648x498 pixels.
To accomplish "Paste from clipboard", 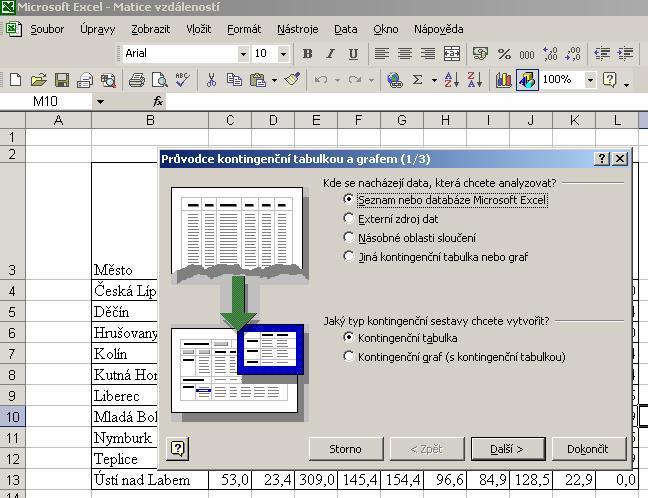I will point(258,80).
